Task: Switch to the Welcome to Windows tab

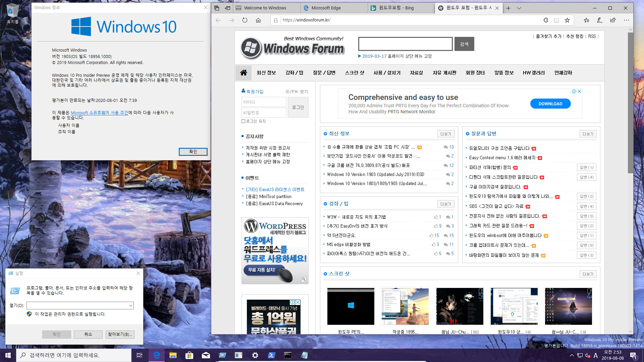Action: (x=267, y=8)
